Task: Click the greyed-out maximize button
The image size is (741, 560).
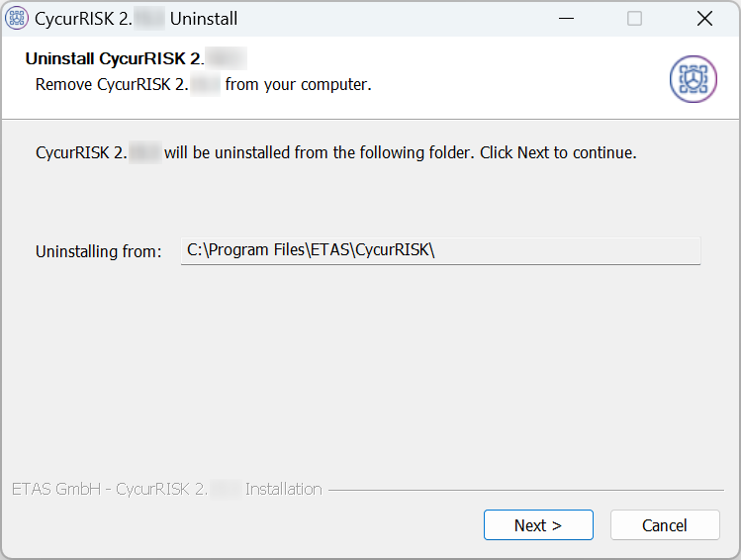Action: [x=634, y=18]
